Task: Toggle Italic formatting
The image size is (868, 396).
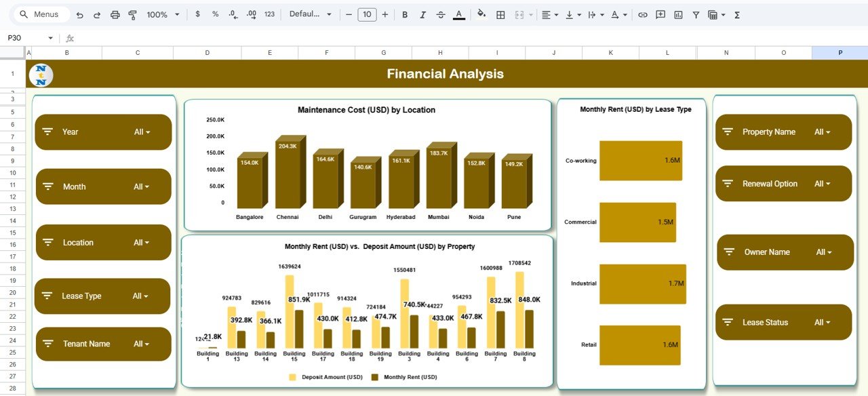Action: tap(421, 14)
